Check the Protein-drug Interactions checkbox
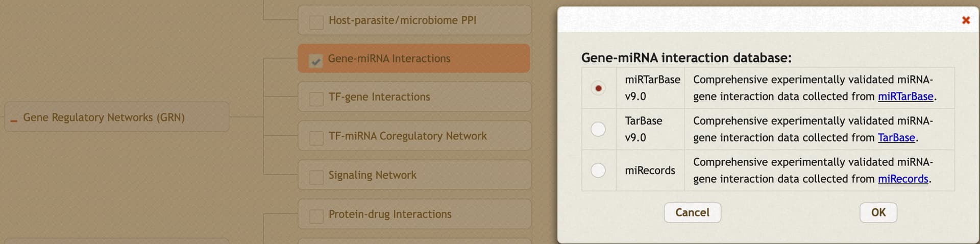 point(316,216)
